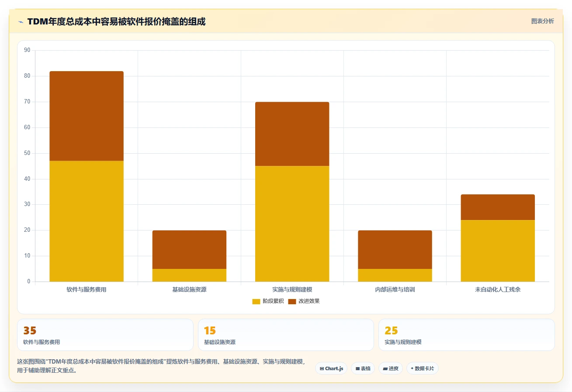Screen dimensions: 572x392
Task: Click the y-axis value 50
Action: (x=27, y=153)
